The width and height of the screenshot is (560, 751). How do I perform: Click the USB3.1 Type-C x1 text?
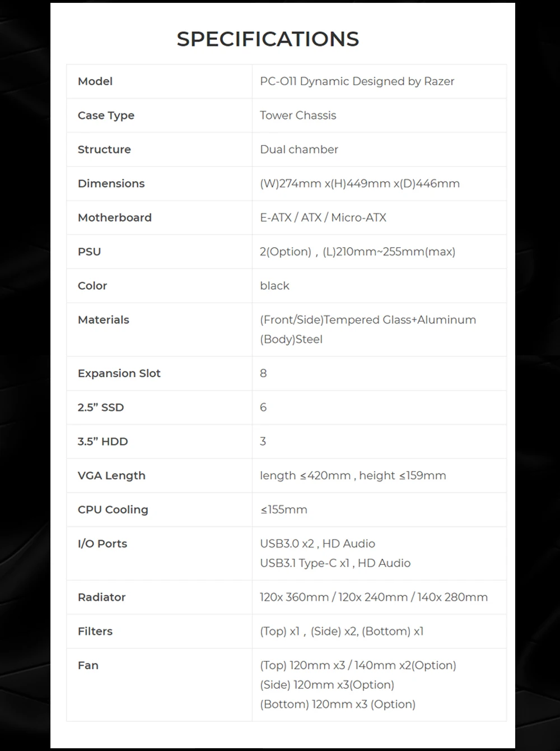306,563
